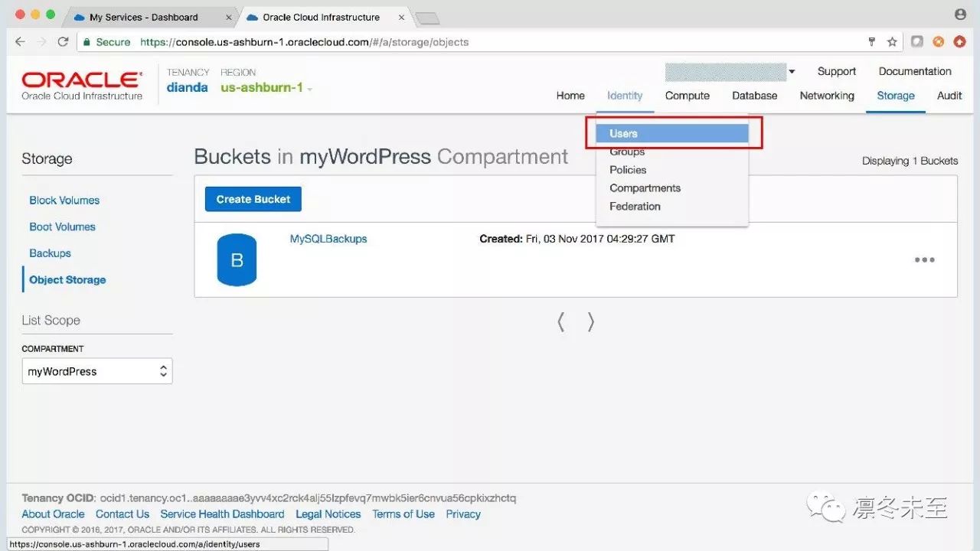Select Object Storage in the sidebar
Viewport: 980px width, 551px height.
click(x=67, y=280)
